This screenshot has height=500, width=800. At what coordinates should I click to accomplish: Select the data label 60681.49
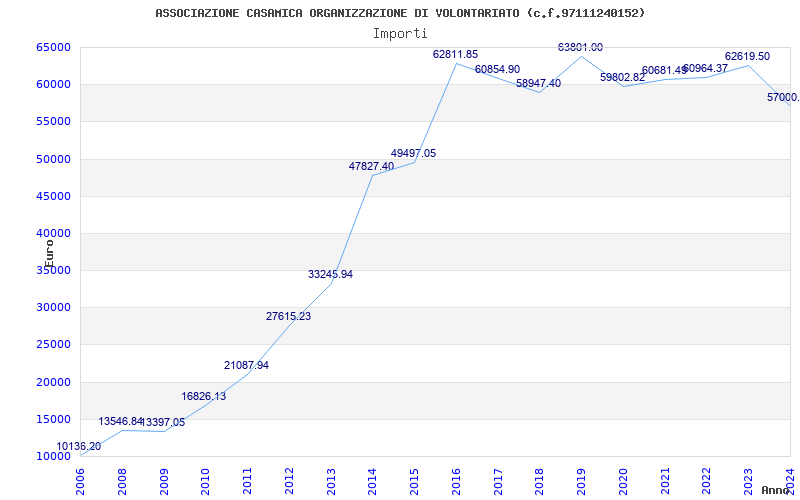click(664, 70)
